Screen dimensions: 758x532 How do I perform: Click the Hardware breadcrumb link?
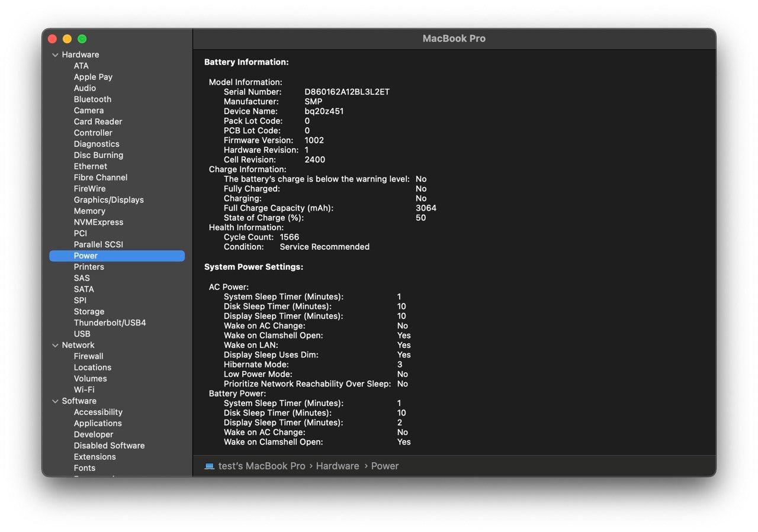(338, 466)
